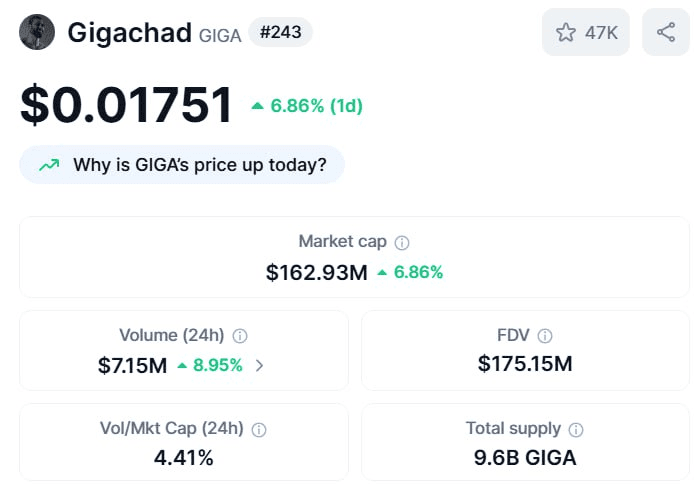694x484 pixels.
Task: Click the Gigachad coin name
Action: pos(129,33)
